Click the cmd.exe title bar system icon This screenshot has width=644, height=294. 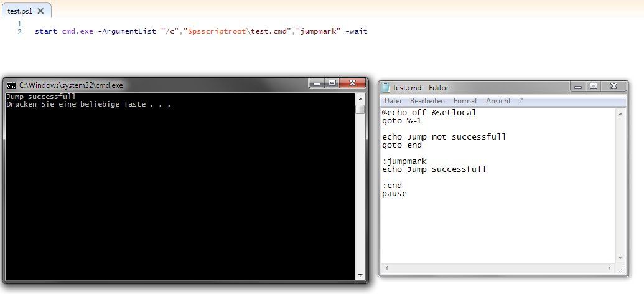tap(11, 85)
